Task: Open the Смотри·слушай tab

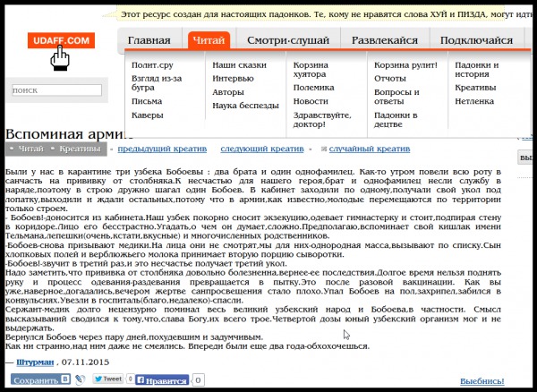Action: pos(288,40)
